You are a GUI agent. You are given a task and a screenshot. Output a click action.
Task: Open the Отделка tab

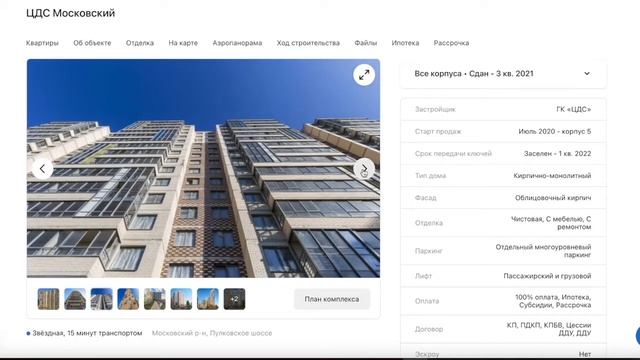pos(140,43)
